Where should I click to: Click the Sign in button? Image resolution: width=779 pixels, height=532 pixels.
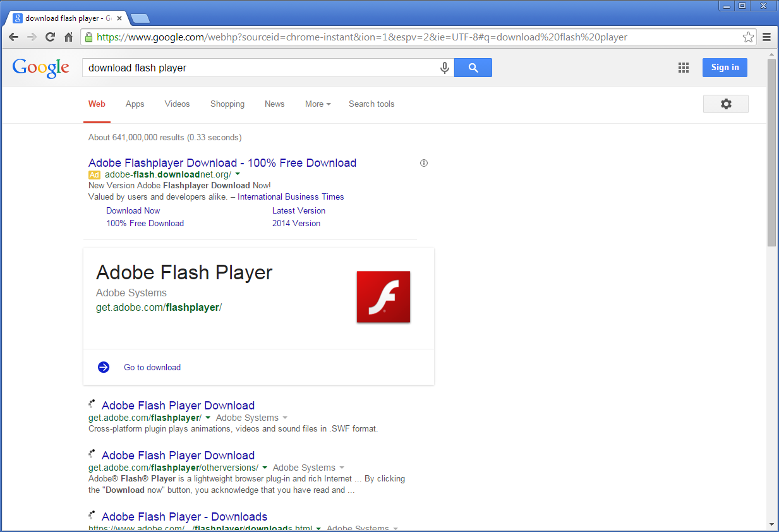pos(725,68)
